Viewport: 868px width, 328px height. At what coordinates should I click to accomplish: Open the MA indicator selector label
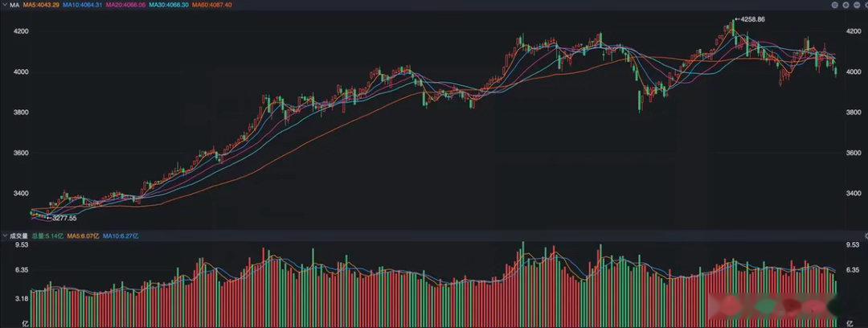14,5
